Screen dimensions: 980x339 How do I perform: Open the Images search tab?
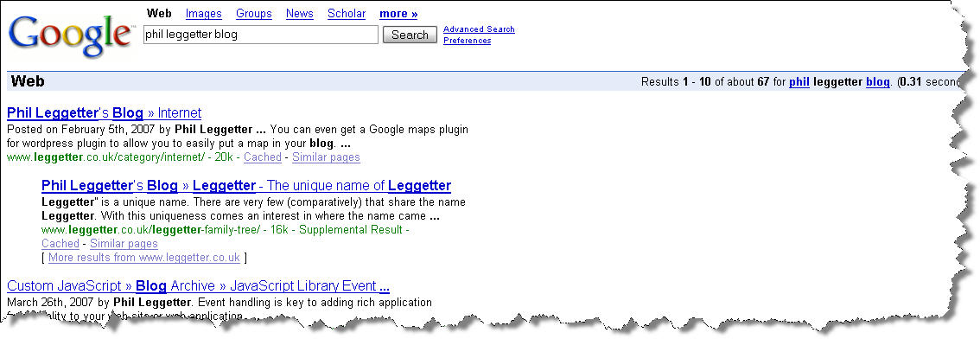point(204,14)
